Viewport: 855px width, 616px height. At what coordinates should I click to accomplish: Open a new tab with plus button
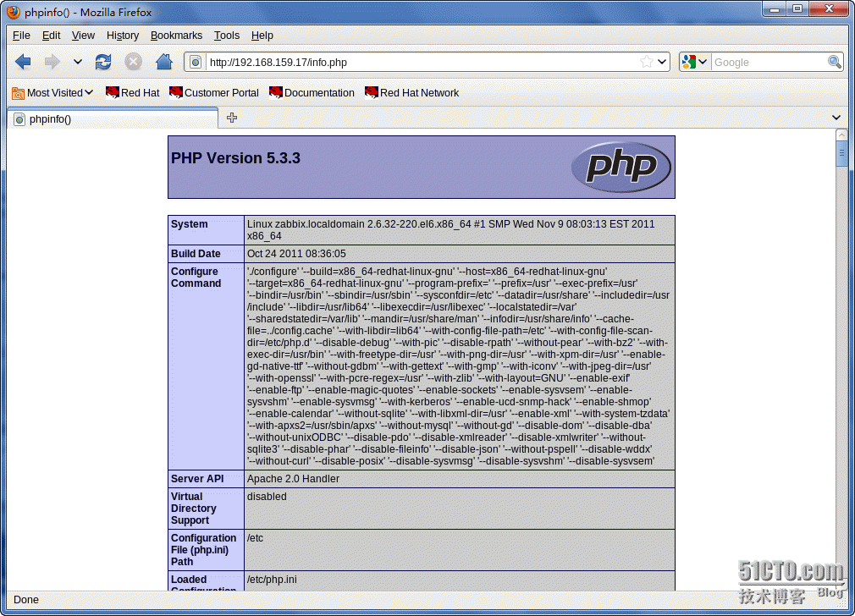click(232, 118)
